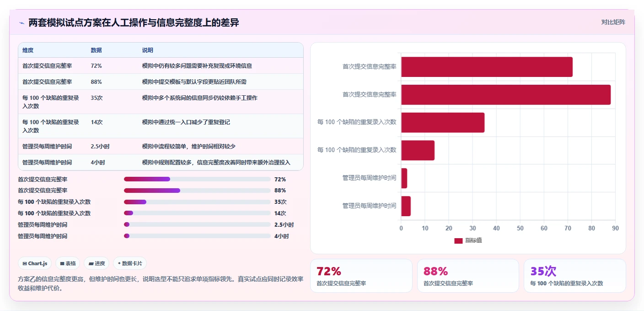
Task: Click the 14次 cell in the table
Action: click(x=97, y=122)
